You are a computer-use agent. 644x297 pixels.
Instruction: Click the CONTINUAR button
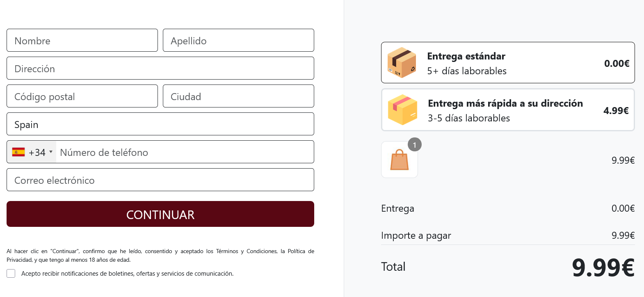pyautogui.click(x=160, y=214)
